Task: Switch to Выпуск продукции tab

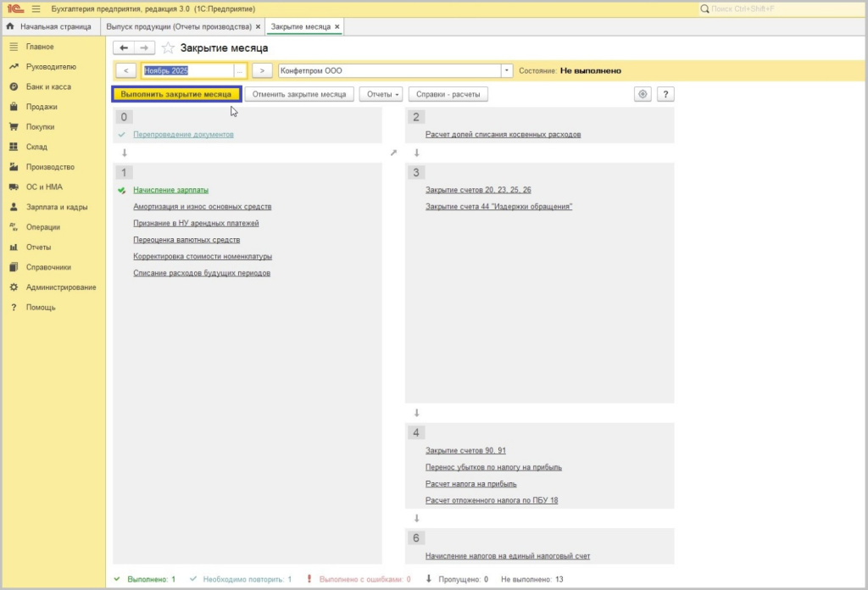Action: pyautogui.click(x=176, y=27)
